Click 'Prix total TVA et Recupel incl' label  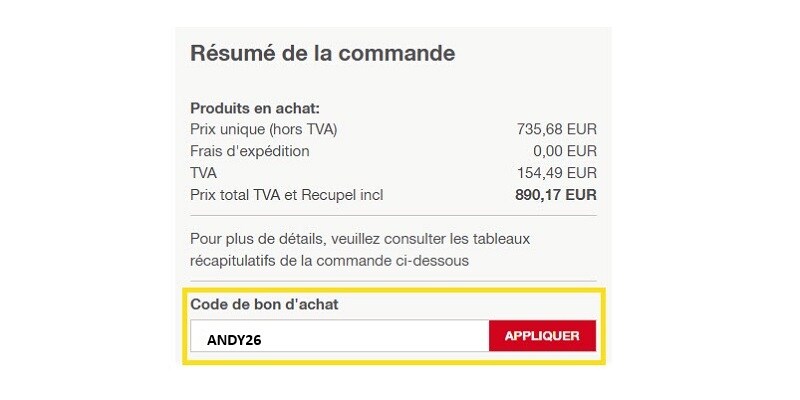pos(287,195)
